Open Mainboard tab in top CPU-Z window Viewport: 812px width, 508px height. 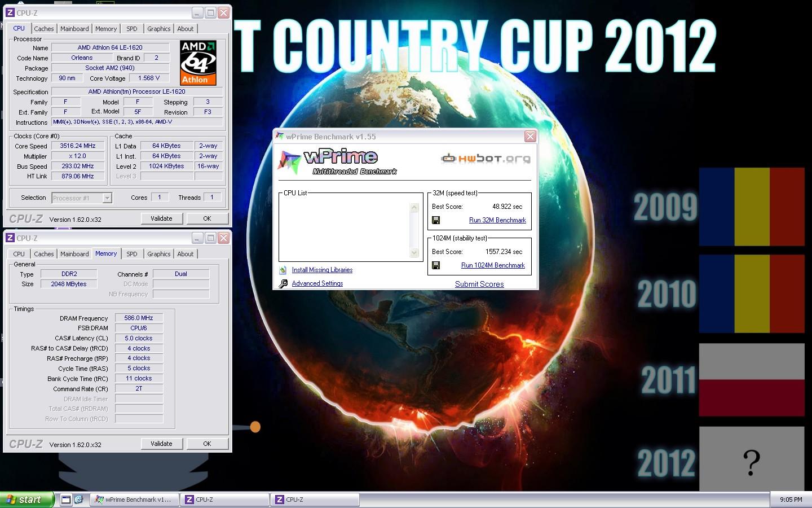(74, 29)
